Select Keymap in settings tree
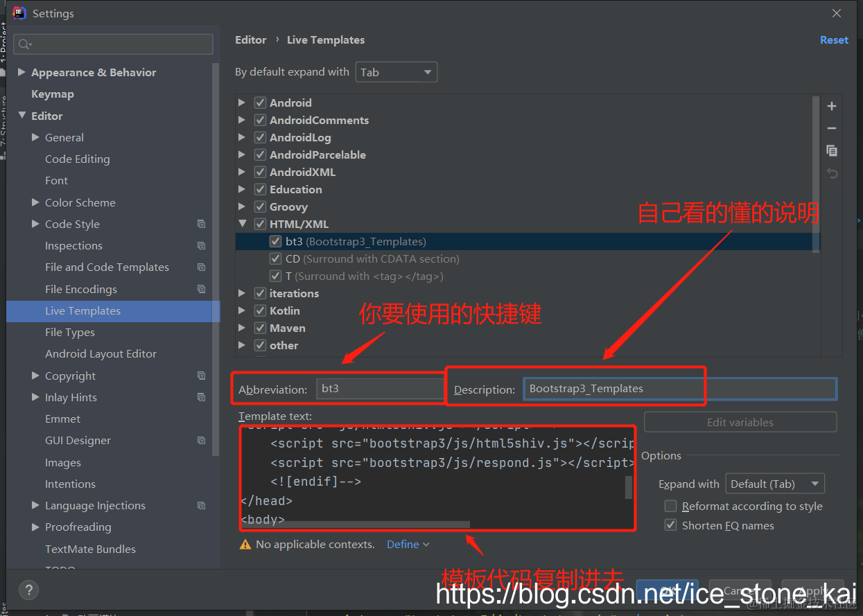This screenshot has width=863, height=616. point(53,94)
